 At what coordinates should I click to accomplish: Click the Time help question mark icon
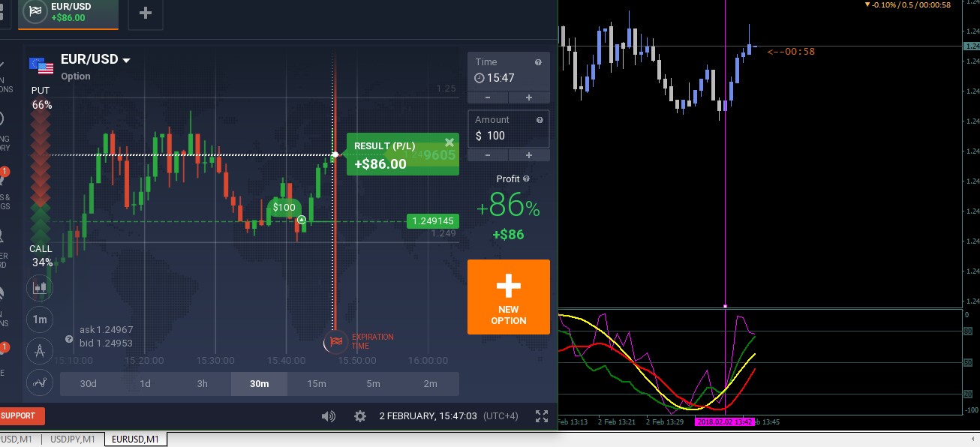tap(538, 62)
